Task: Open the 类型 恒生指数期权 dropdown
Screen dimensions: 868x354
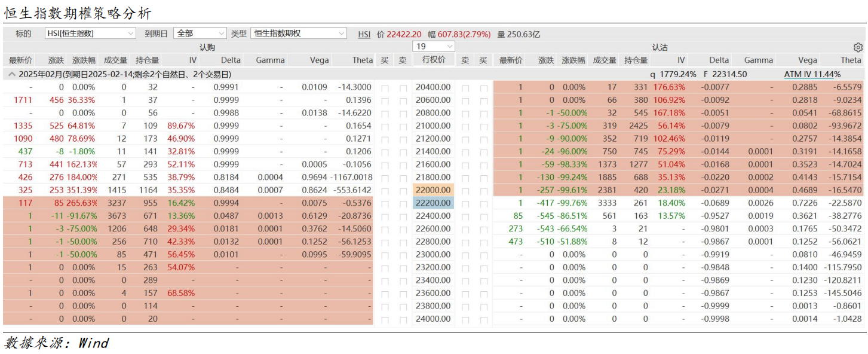Action: point(298,33)
